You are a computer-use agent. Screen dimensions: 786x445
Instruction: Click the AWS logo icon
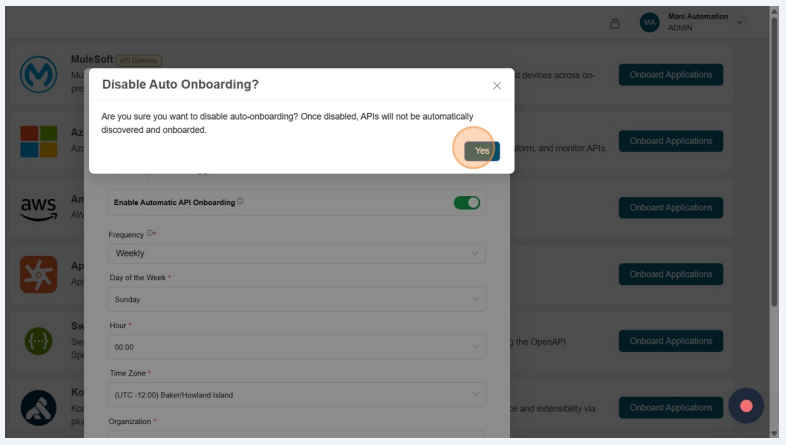[38, 208]
